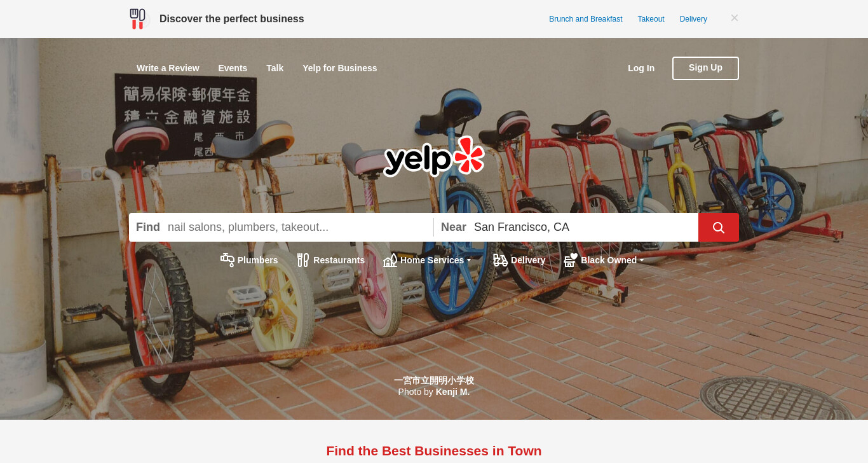The width and height of the screenshot is (868, 463).
Task: Open Write a Review page
Action: tap(168, 68)
